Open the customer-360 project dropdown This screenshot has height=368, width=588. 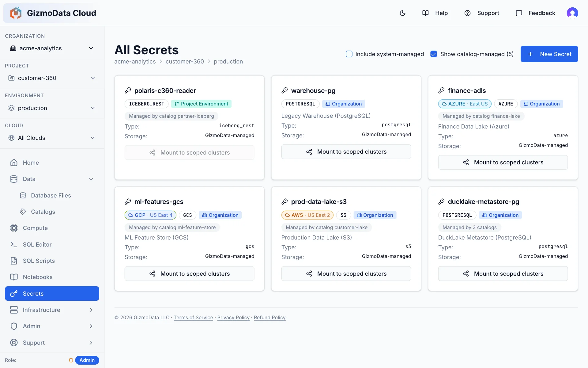(52, 78)
